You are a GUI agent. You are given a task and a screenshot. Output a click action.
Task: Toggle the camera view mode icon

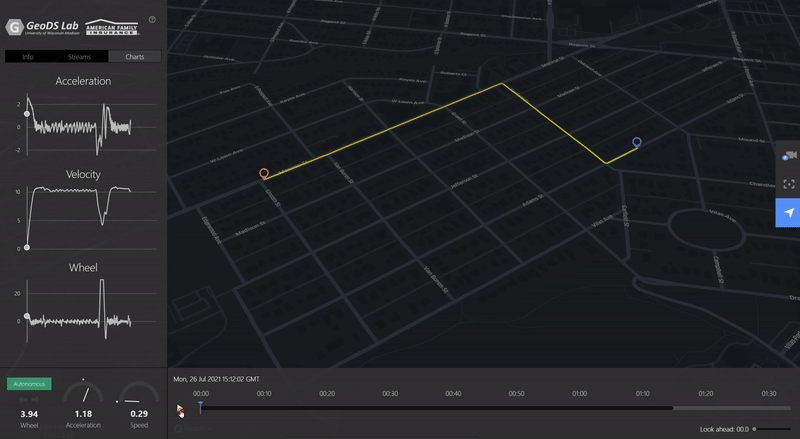pyautogui.click(x=789, y=156)
